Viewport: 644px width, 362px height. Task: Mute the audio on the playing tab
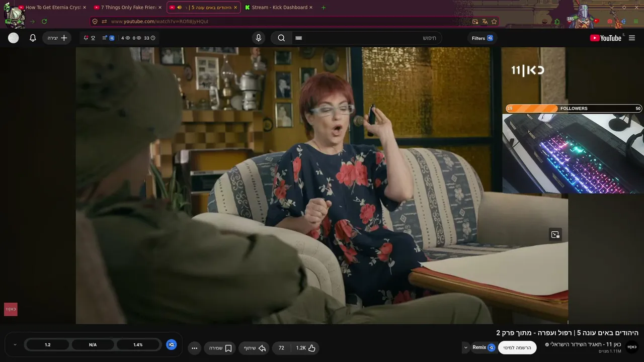[x=180, y=8]
